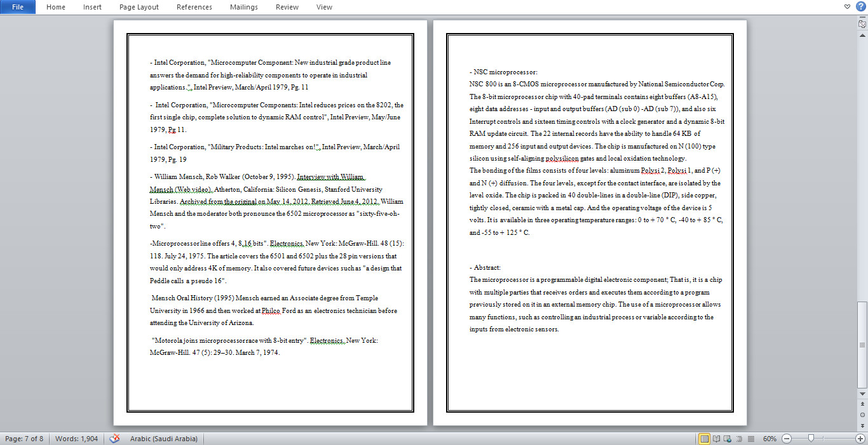
Task: Switch to Outline view
Action: pyautogui.click(x=739, y=439)
